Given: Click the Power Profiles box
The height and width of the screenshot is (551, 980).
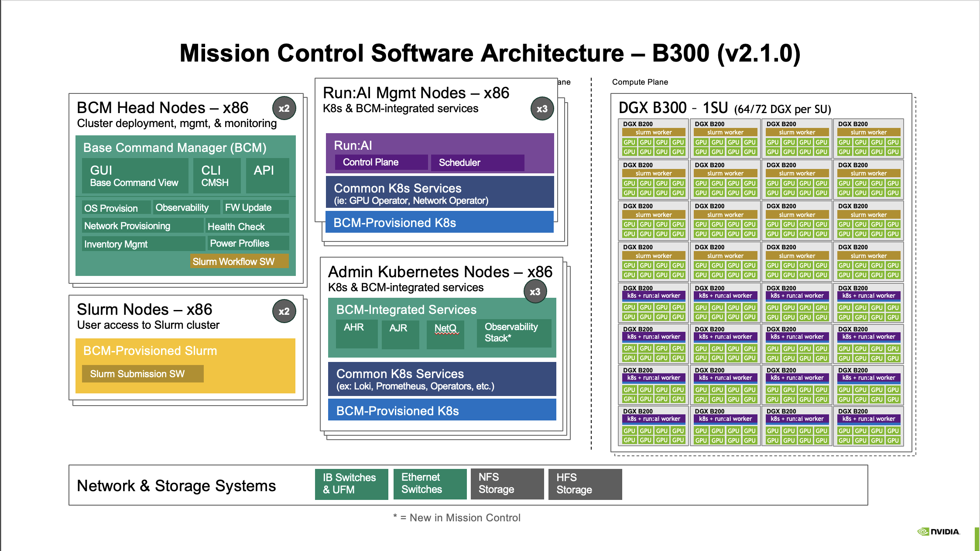Looking at the screenshot, I should pyautogui.click(x=247, y=243).
